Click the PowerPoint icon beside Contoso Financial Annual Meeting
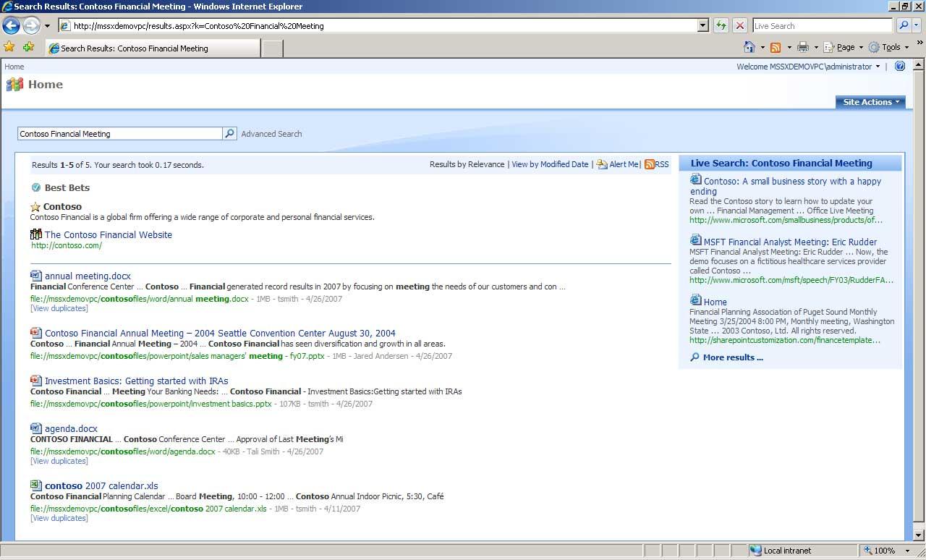926x560 pixels. click(x=36, y=333)
